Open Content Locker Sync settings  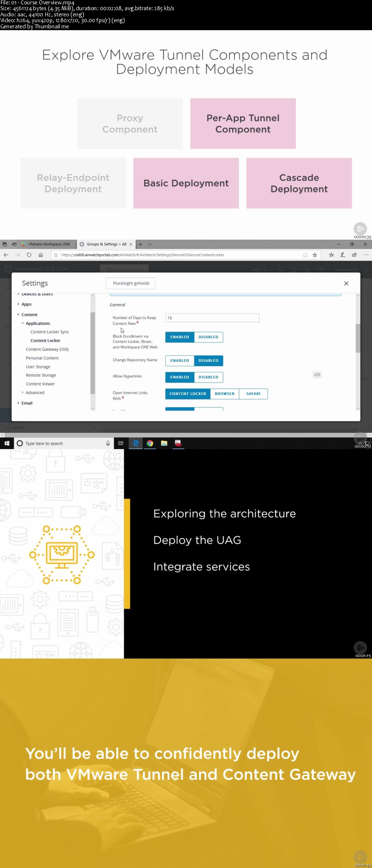50,332
